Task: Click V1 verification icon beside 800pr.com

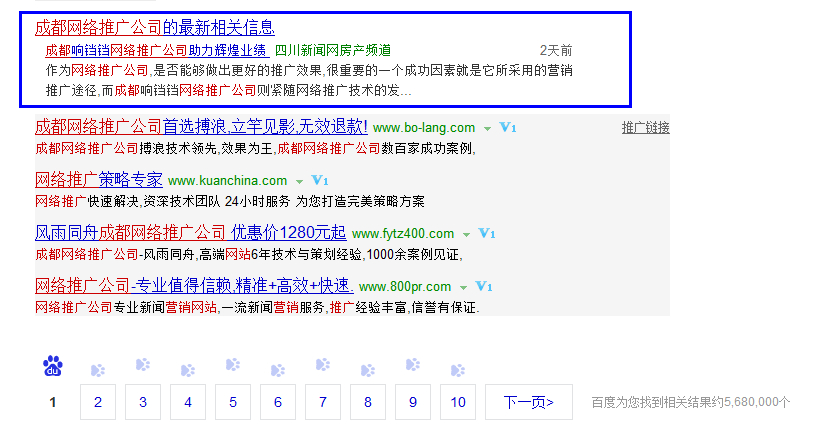Action: pos(483,287)
